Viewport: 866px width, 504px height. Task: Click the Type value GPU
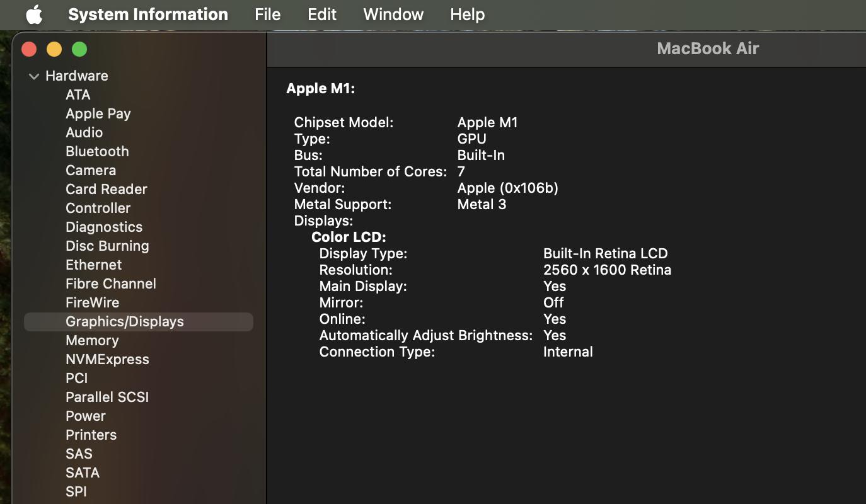coord(472,139)
